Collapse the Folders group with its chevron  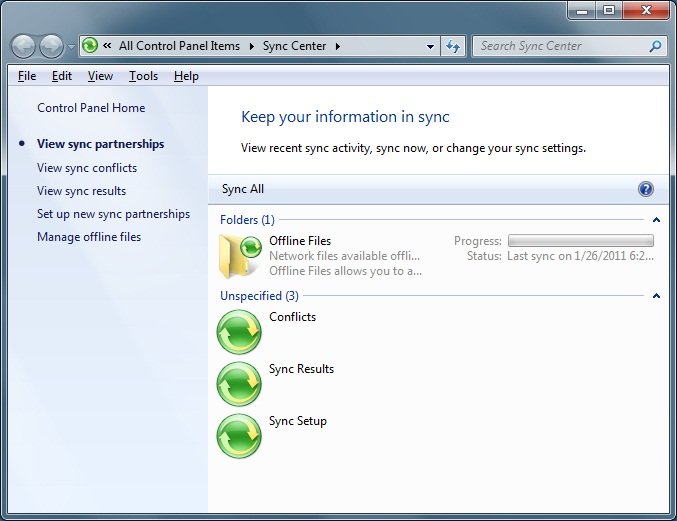coord(656,219)
